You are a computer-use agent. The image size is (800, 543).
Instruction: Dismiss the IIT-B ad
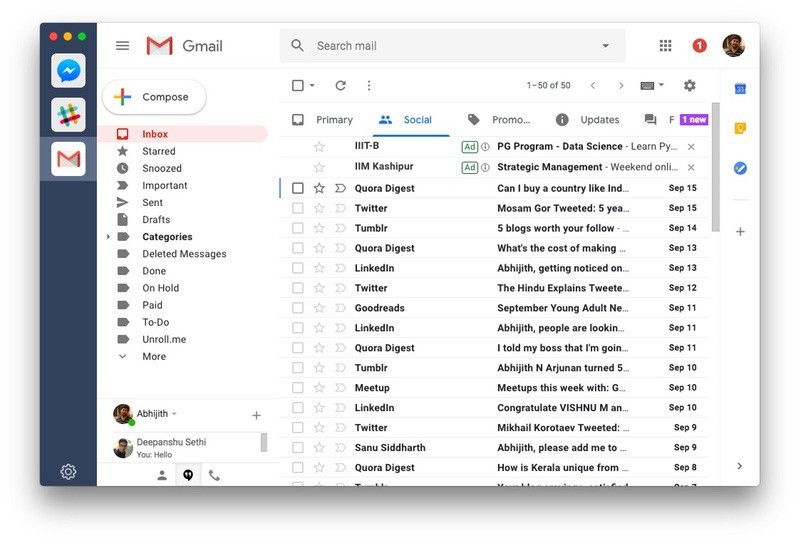691,147
